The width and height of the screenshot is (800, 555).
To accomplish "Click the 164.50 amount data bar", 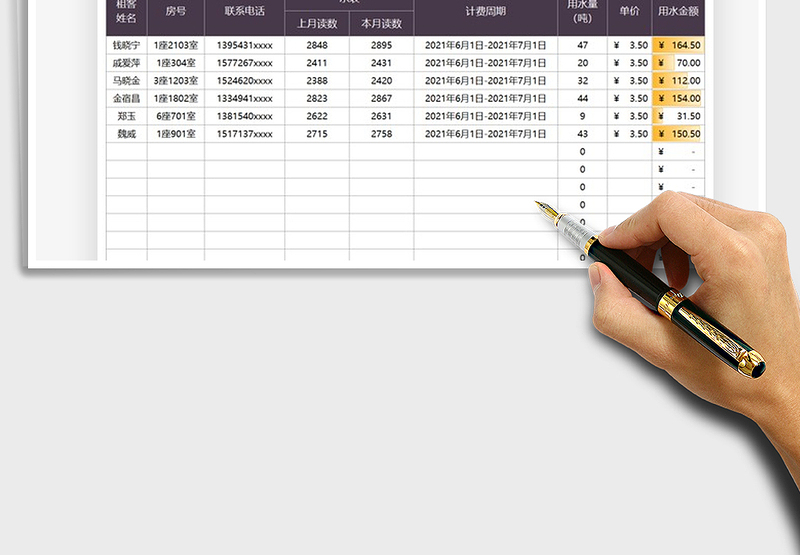I will pos(679,45).
